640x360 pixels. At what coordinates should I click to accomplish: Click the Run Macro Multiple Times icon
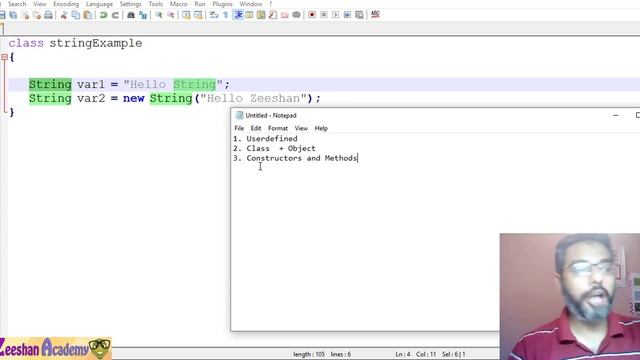pos(347,15)
